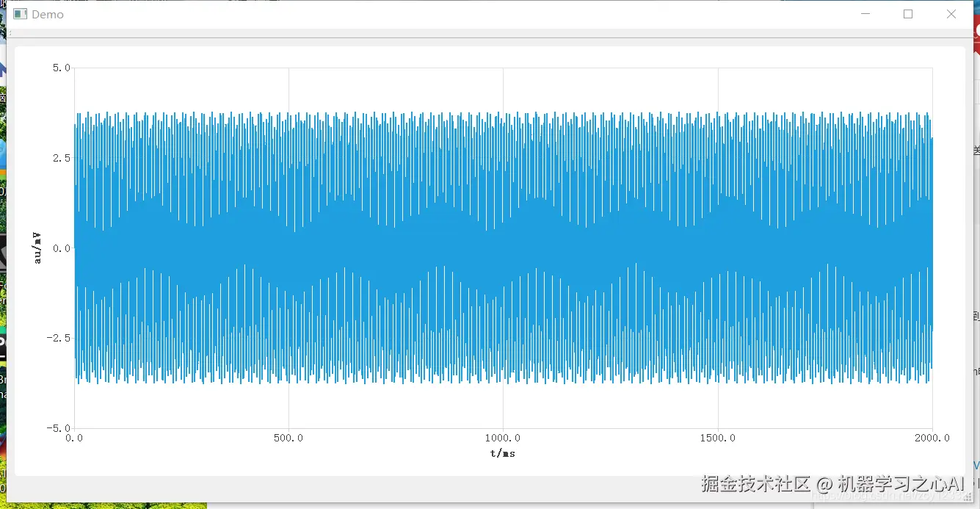The image size is (980, 509).
Task: Click the blue waveform in the plot
Action: tap(503, 248)
